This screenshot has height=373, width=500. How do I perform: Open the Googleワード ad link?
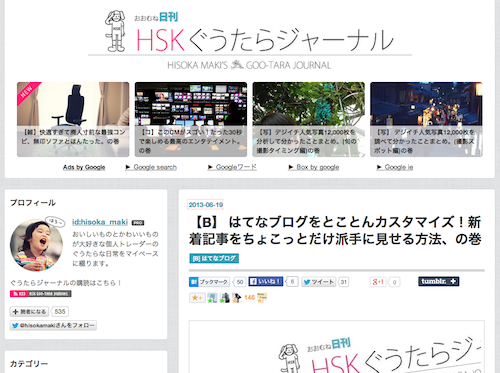(x=232, y=167)
